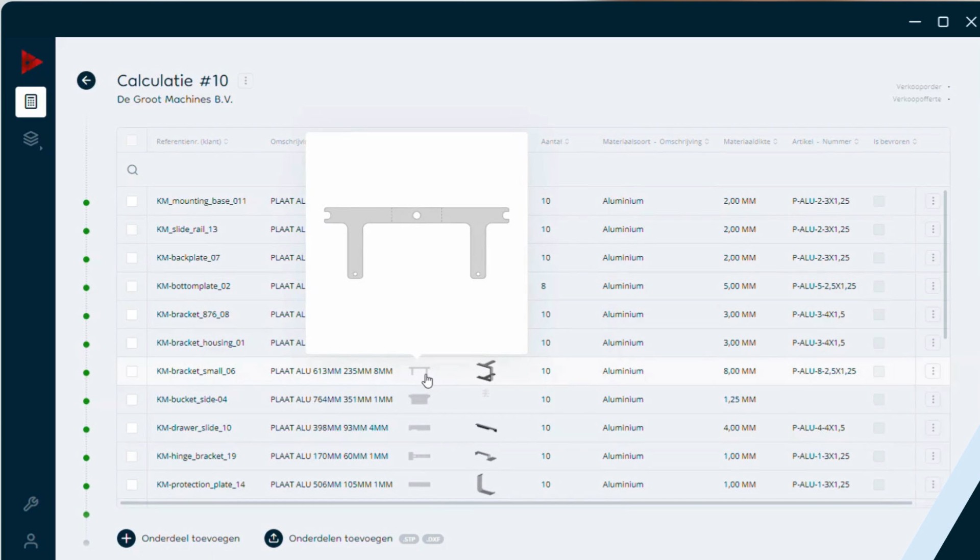The height and width of the screenshot is (560, 980).
Task: Open row menu for KM-protection_plate_14
Action: pyautogui.click(x=933, y=484)
